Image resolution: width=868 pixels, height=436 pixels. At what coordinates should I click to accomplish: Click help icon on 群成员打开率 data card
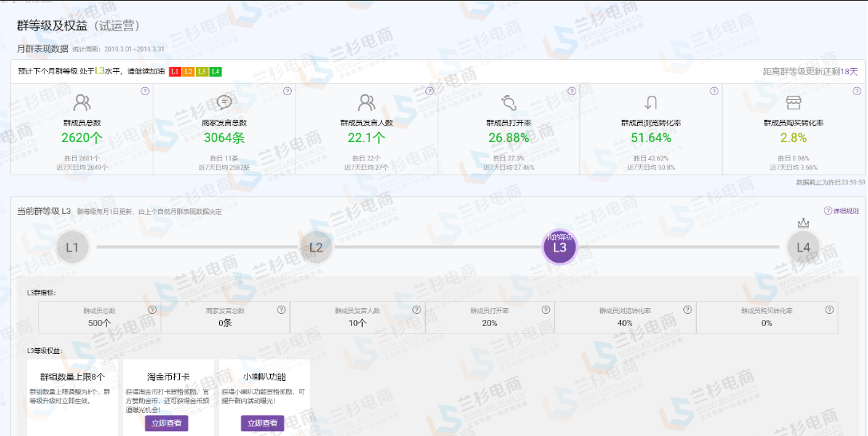(571, 91)
